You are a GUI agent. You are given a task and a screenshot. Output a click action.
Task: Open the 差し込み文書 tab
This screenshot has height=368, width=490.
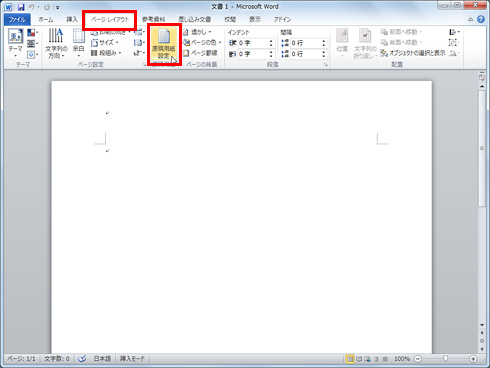coord(195,20)
